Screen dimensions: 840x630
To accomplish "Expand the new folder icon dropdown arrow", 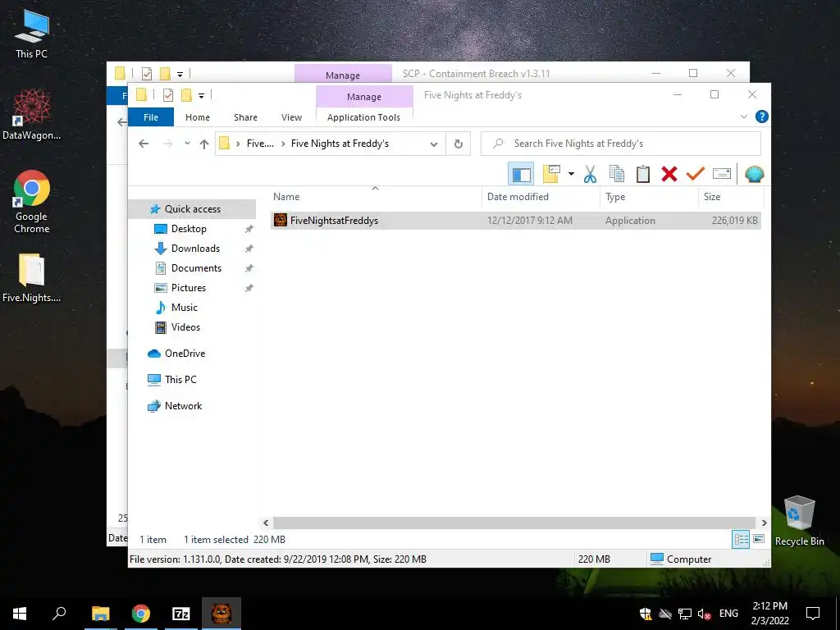I will (x=571, y=174).
